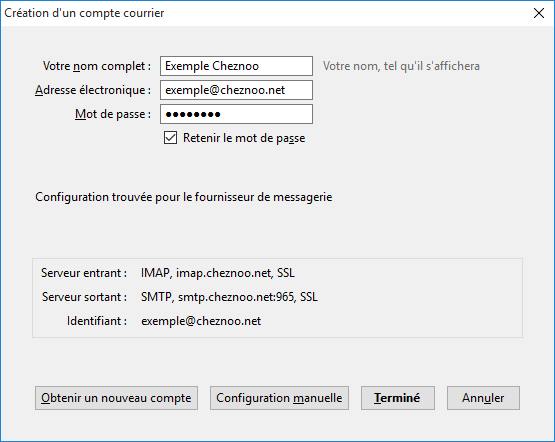
Task: Click the 'Votre nom complet' text field
Action: (x=236, y=66)
